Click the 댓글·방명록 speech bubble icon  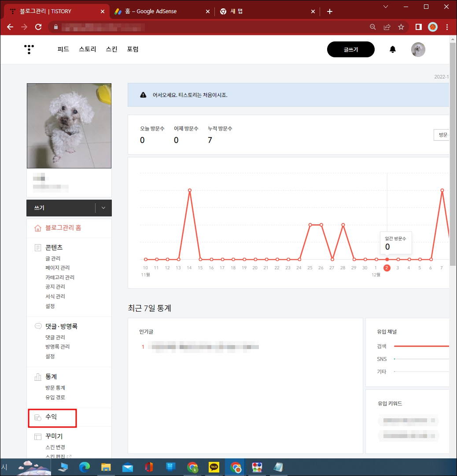tap(37, 326)
